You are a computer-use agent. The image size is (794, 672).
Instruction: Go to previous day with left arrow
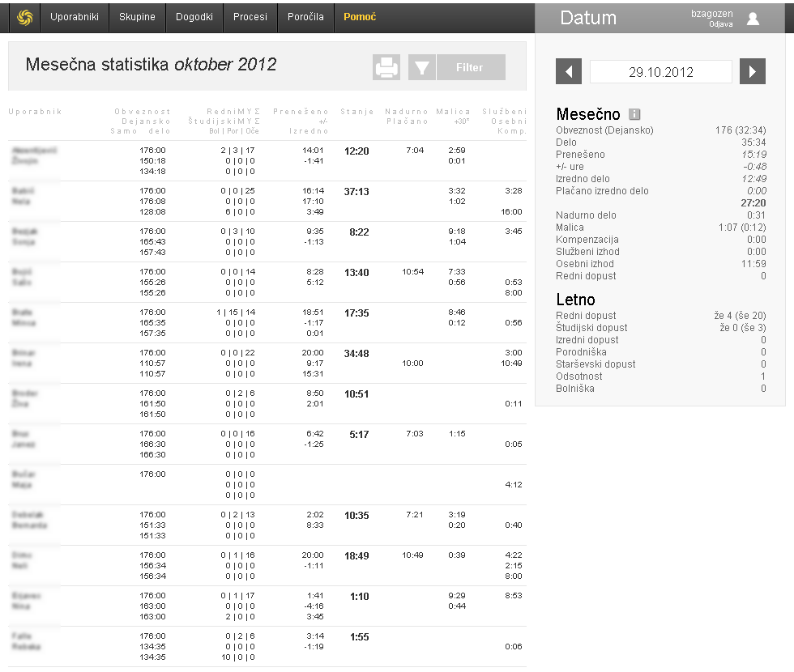568,71
